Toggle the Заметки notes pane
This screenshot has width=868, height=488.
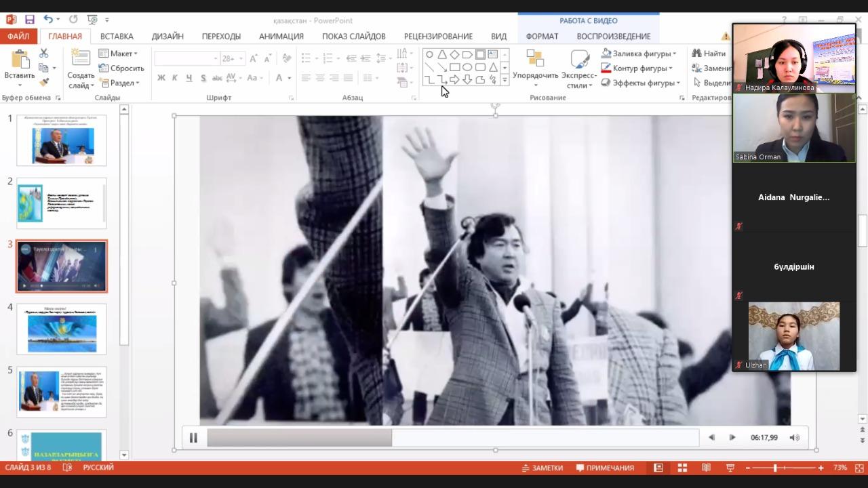point(542,468)
